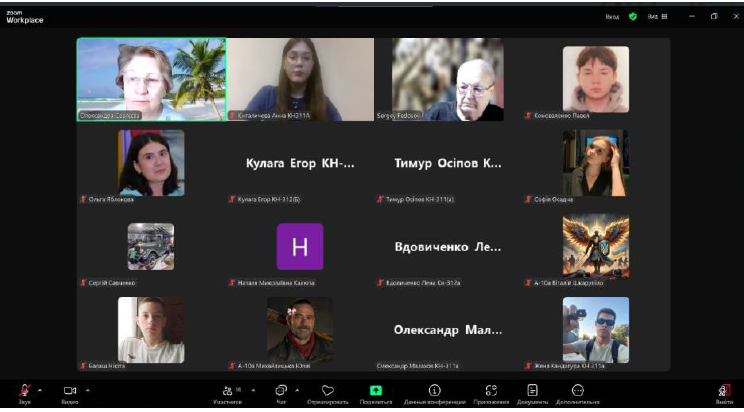Click muted mic icon beside Тимур Осіпов КН-311(а)
Viewport: 744px width, 412px height.
[380, 199]
